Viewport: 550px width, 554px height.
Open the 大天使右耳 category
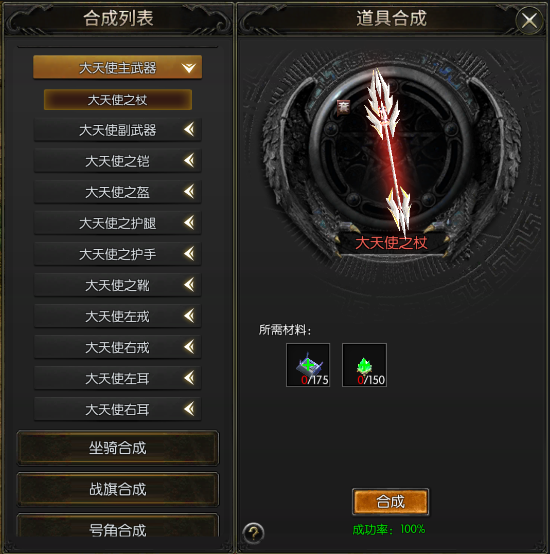pos(118,409)
